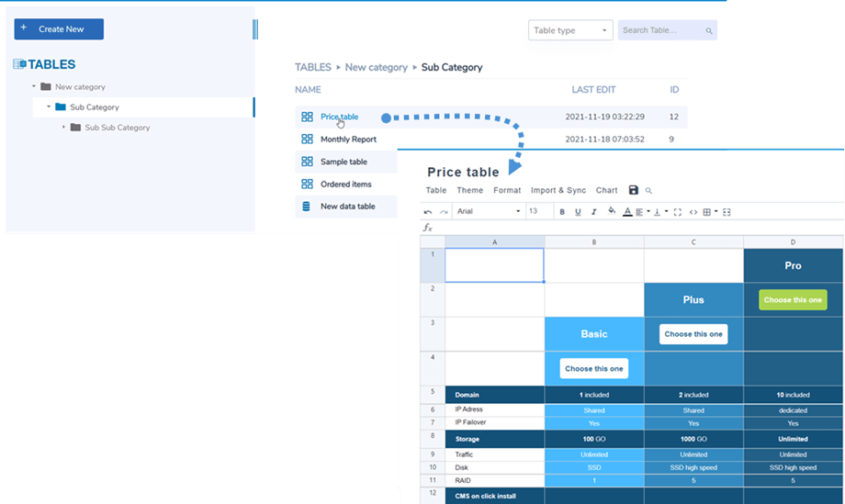
Task: Click the Create New button
Action: (x=59, y=29)
